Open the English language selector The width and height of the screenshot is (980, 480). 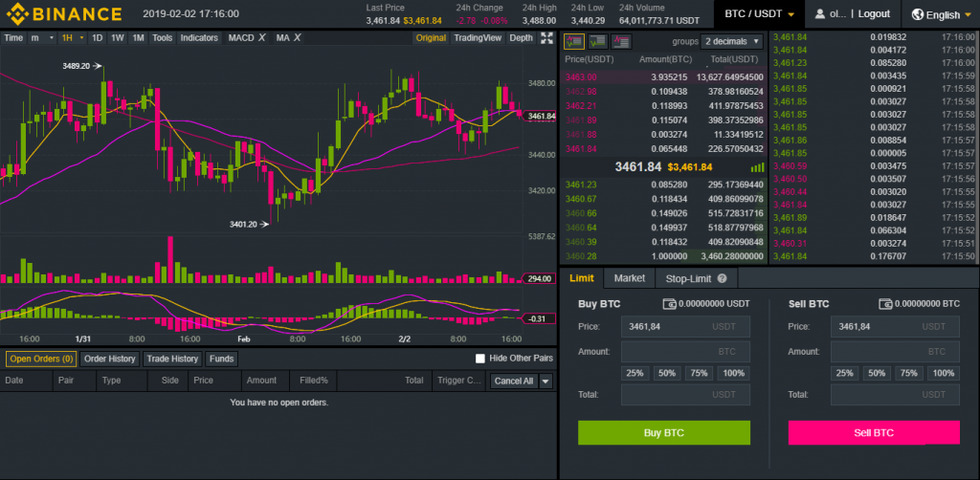[x=940, y=14]
